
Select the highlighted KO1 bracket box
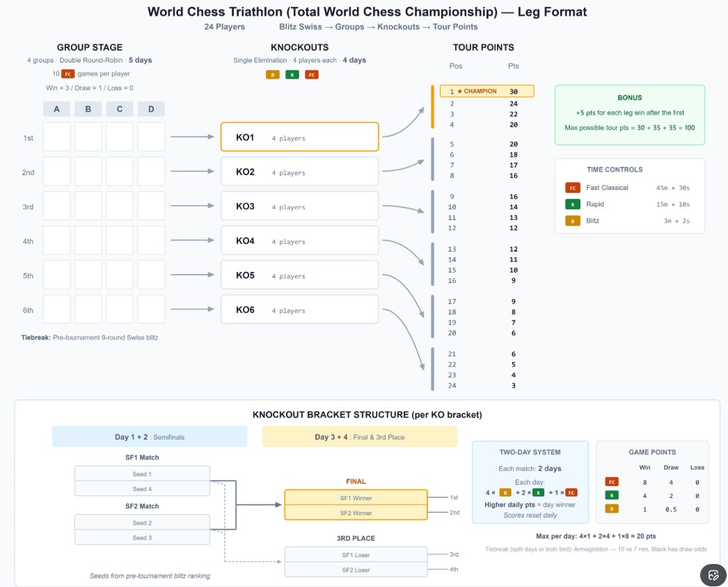pos(299,137)
